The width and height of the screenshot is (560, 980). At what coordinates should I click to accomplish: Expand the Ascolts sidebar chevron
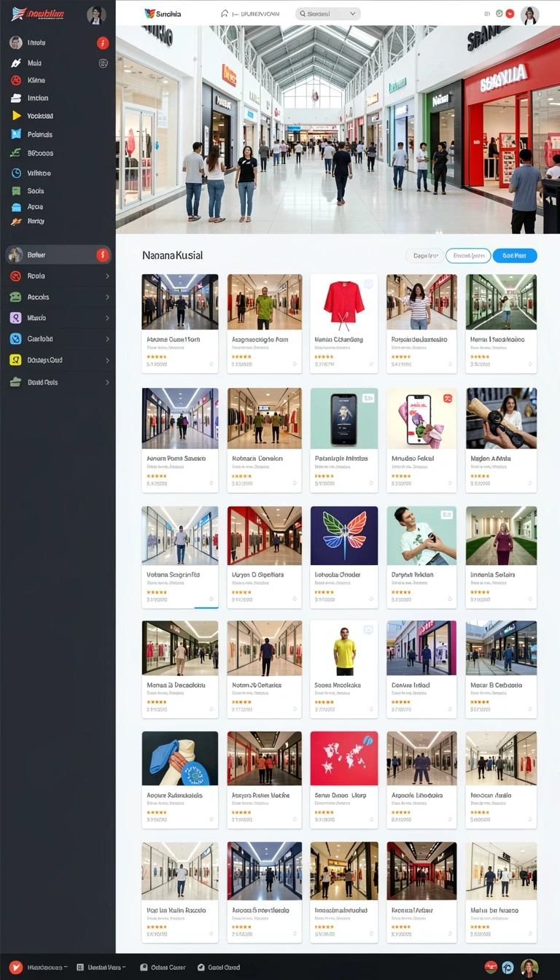pos(107,297)
